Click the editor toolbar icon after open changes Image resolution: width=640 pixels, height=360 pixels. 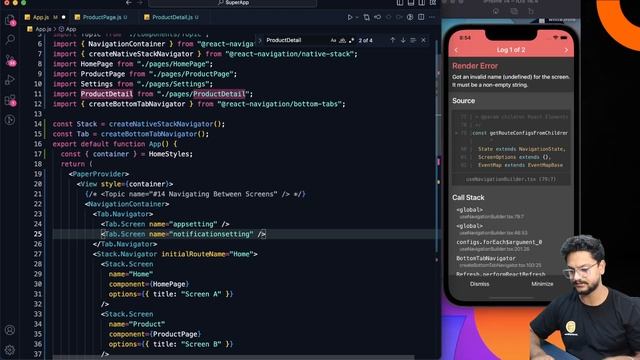378,17
